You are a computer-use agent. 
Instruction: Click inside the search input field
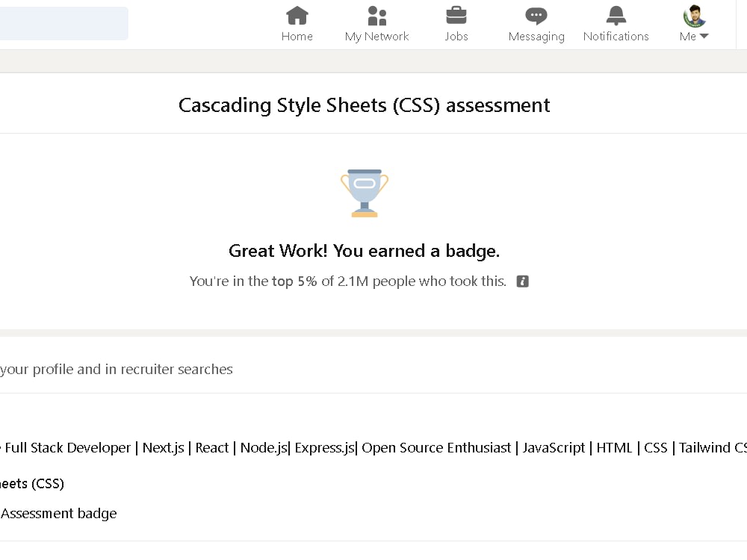(63, 23)
